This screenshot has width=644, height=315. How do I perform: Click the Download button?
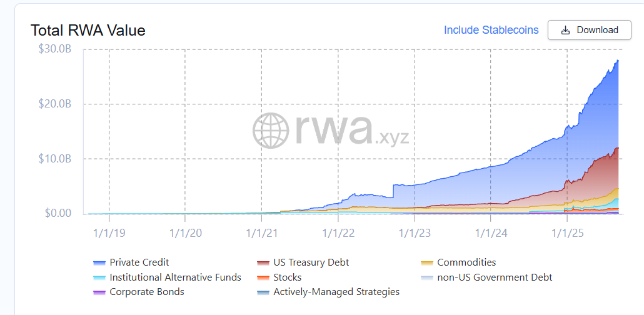(589, 30)
